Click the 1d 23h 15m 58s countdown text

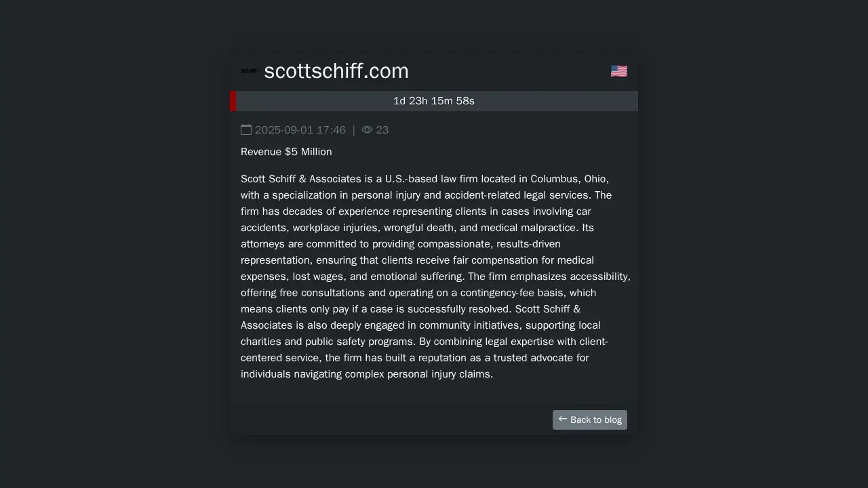[434, 101]
